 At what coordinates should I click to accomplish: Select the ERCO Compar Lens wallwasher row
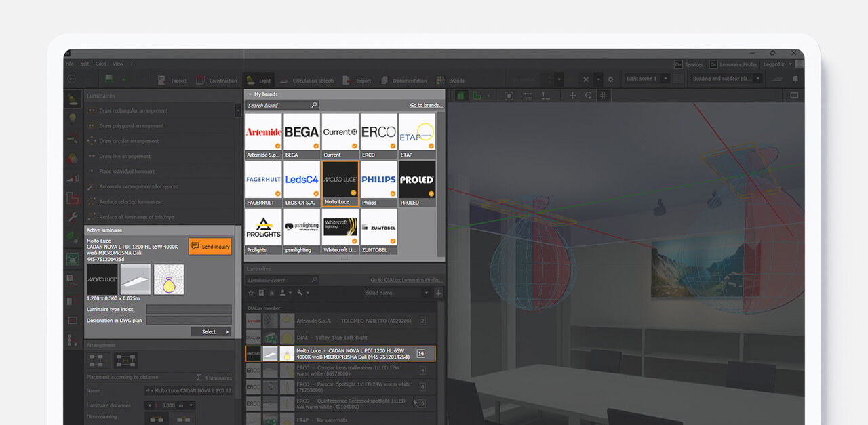point(340,371)
